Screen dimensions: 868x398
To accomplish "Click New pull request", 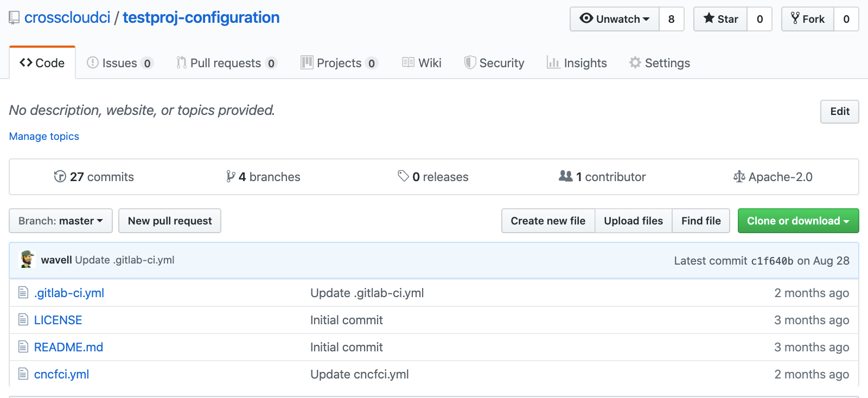I will tap(170, 221).
